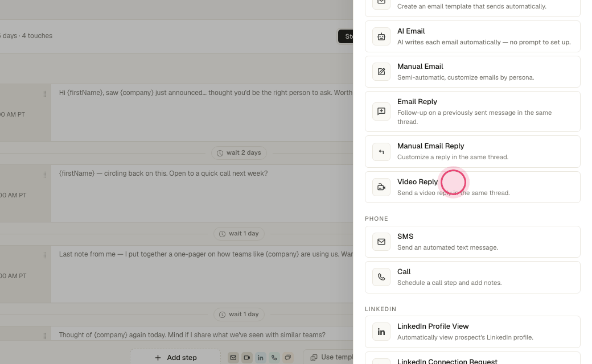
Task: Add video step via camera shortcut icon
Action: tap(247, 358)
